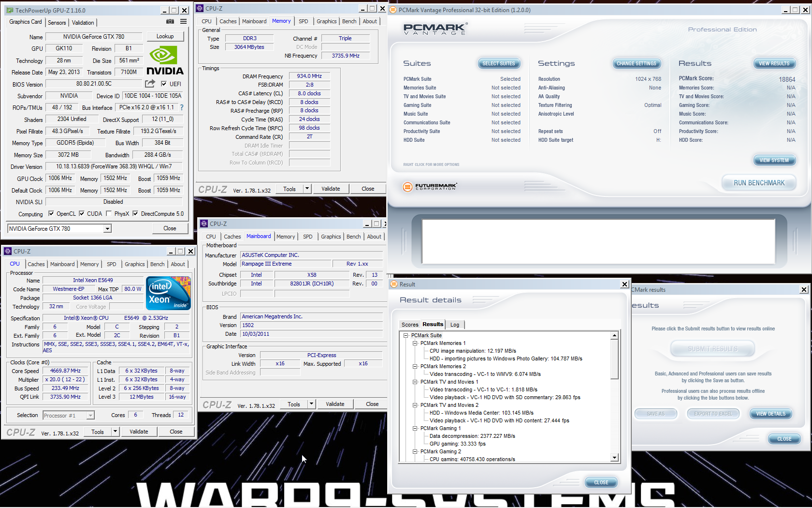Click the NVIDIA logo in GPU-Z
The height and width of the screenshot is (508, 812).
tap(165, 60)
